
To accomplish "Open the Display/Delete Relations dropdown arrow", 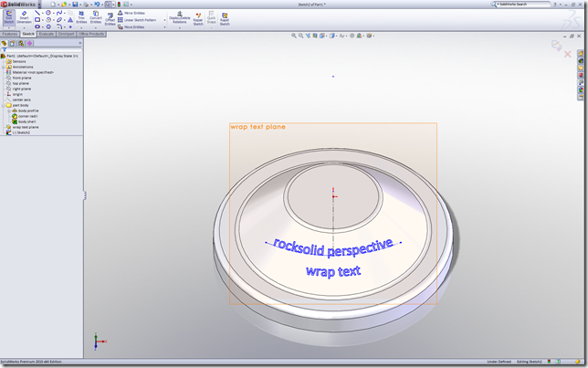I will pyautogui.click(x=180, y=28).
